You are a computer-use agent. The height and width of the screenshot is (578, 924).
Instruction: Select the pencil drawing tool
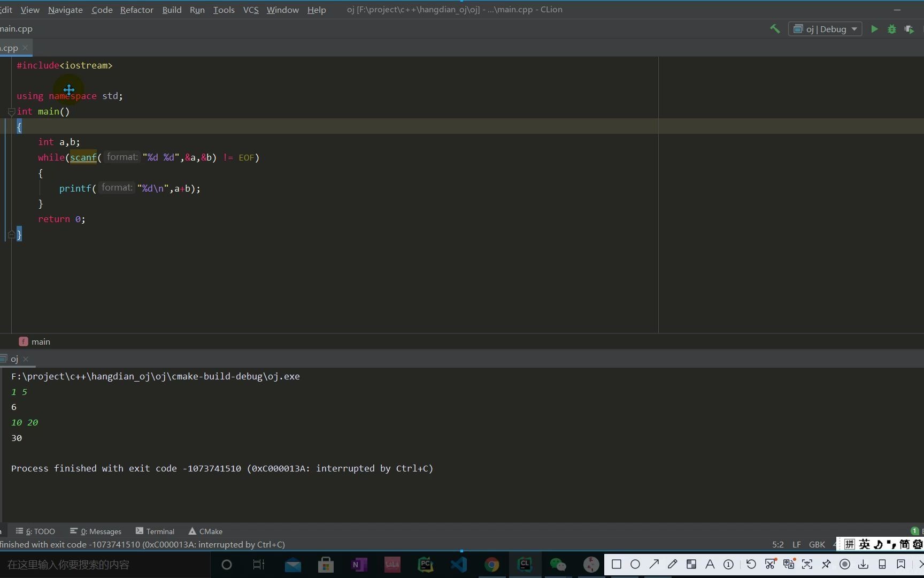672,564
